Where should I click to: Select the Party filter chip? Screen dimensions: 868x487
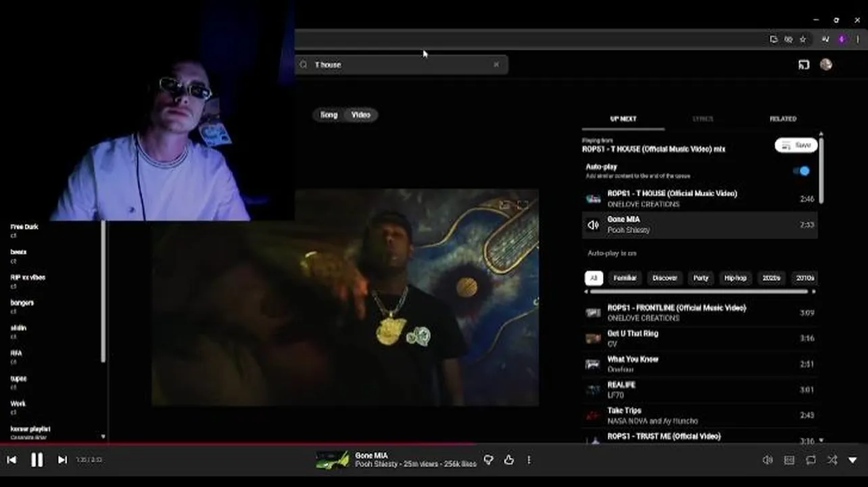701,278
